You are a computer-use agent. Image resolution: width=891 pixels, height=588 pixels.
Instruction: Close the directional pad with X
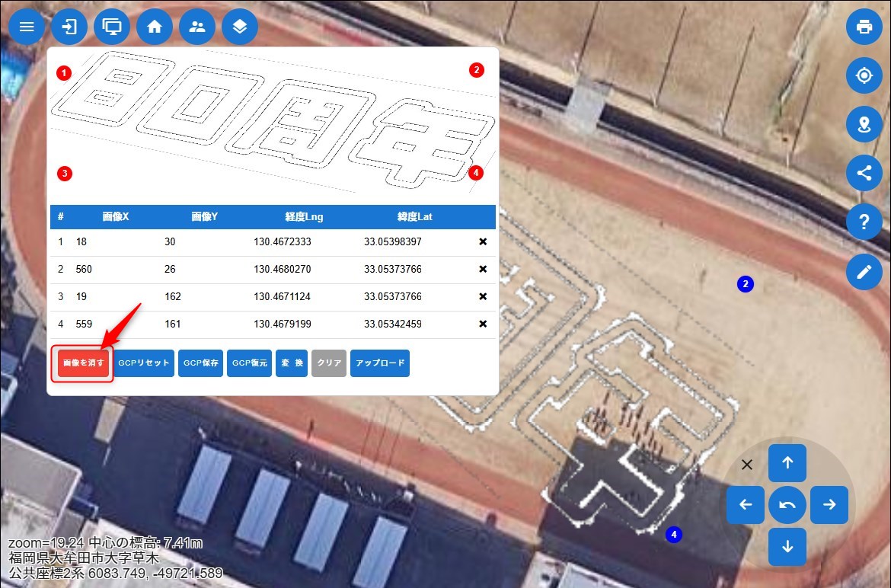746,465
